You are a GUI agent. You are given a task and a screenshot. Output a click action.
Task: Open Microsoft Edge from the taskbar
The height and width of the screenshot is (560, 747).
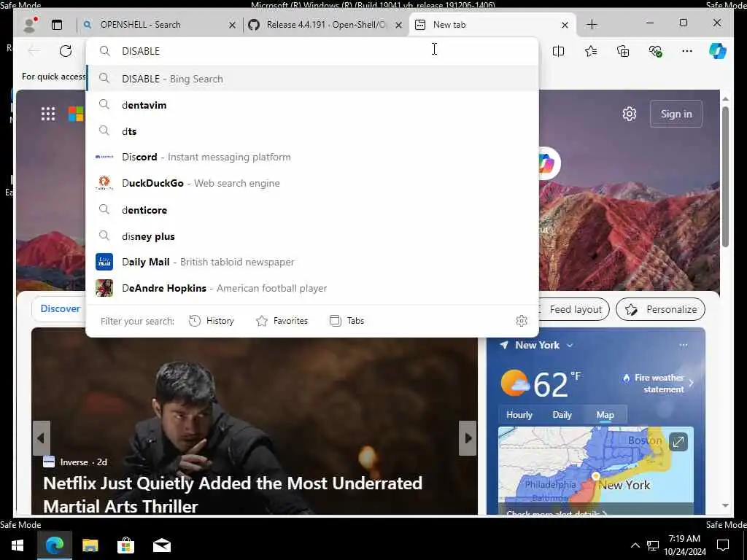coord(54,545)
